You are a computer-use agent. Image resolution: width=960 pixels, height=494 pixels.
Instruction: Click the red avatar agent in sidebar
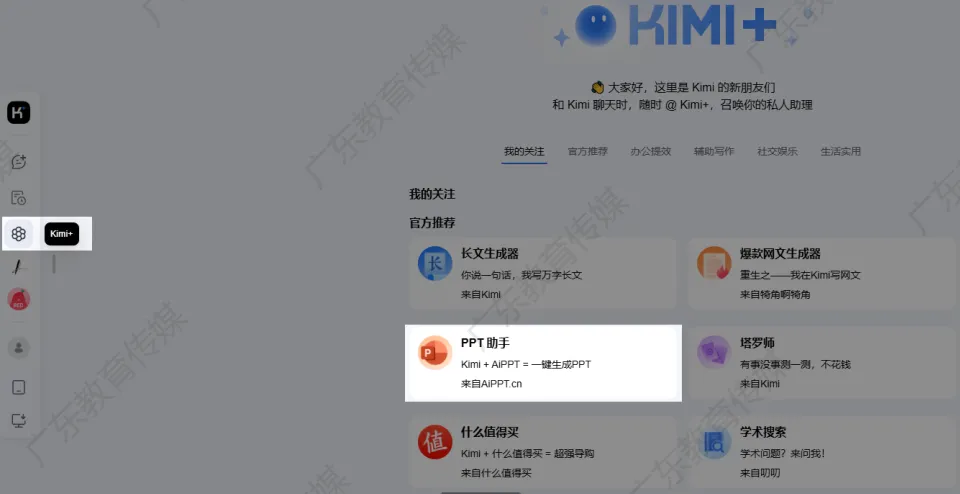(19, 299)
